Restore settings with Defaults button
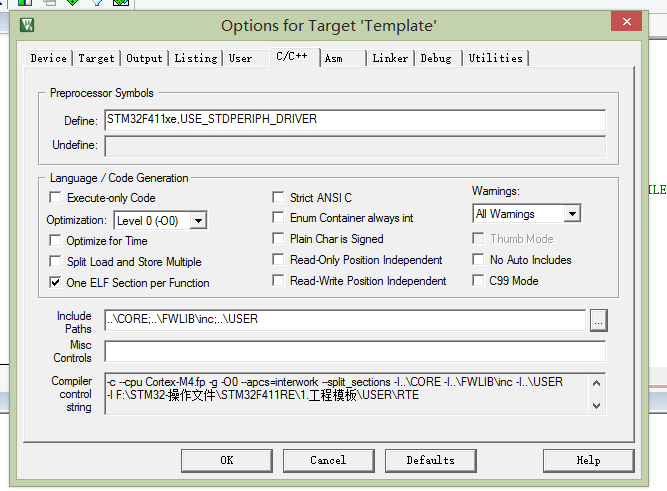 click(430, 461)
